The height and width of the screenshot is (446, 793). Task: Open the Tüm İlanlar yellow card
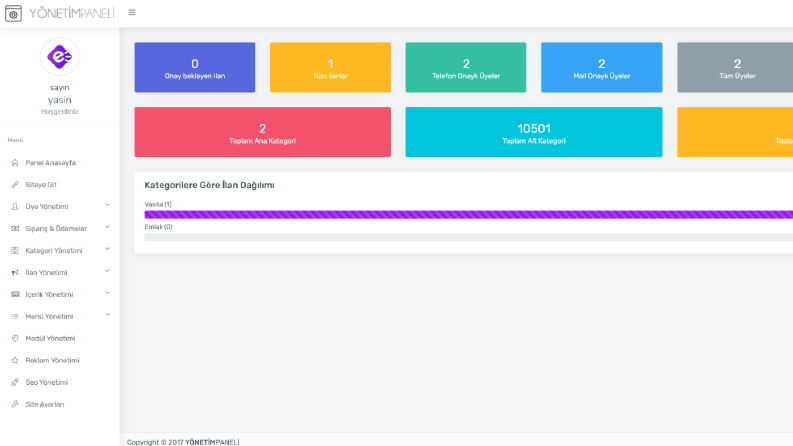(330, 67)
